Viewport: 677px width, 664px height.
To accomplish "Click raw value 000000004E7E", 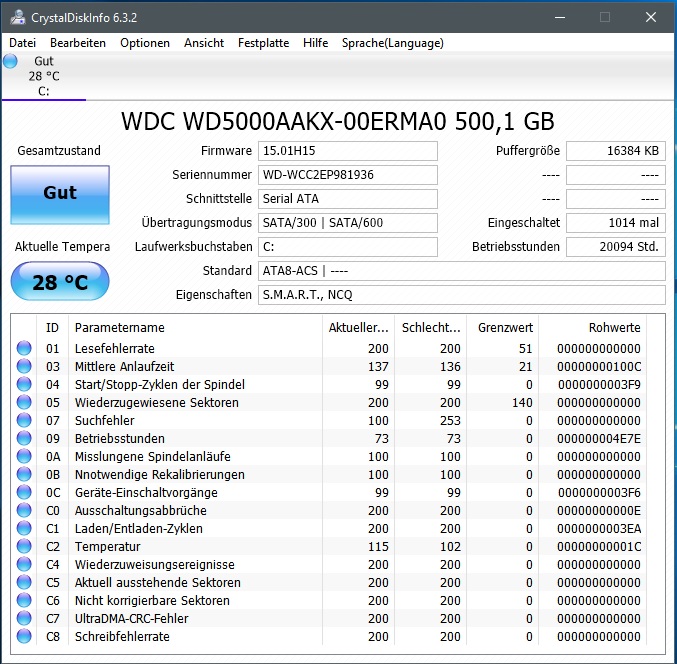I will pos(599,439).
